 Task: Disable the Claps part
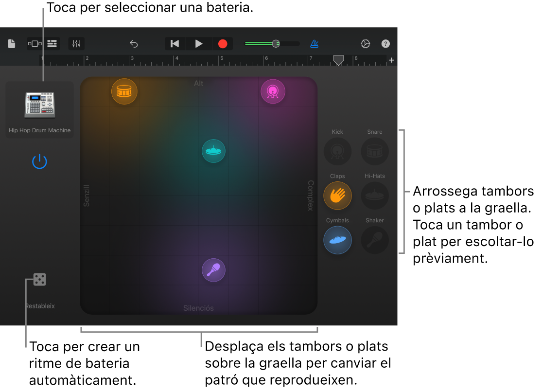point(337,196)
